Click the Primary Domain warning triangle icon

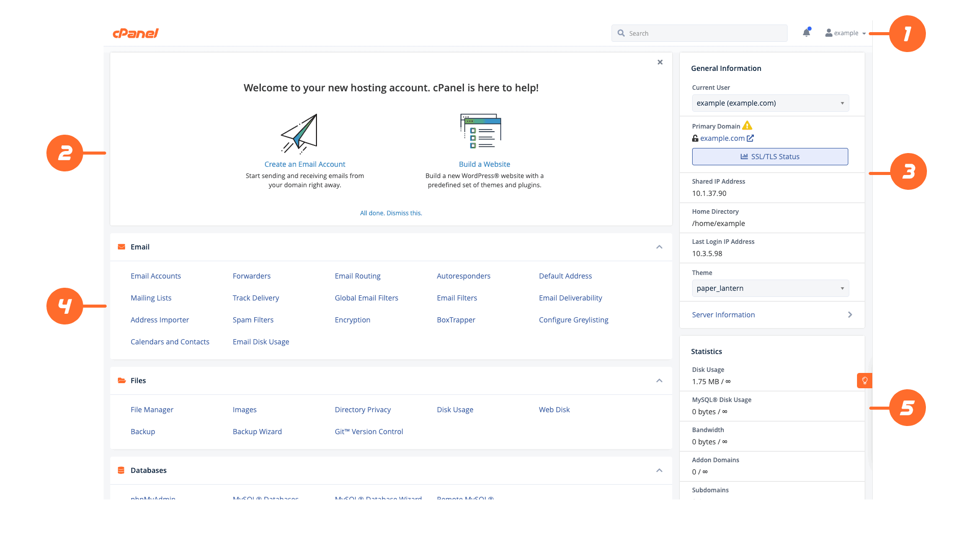point(747,126)
